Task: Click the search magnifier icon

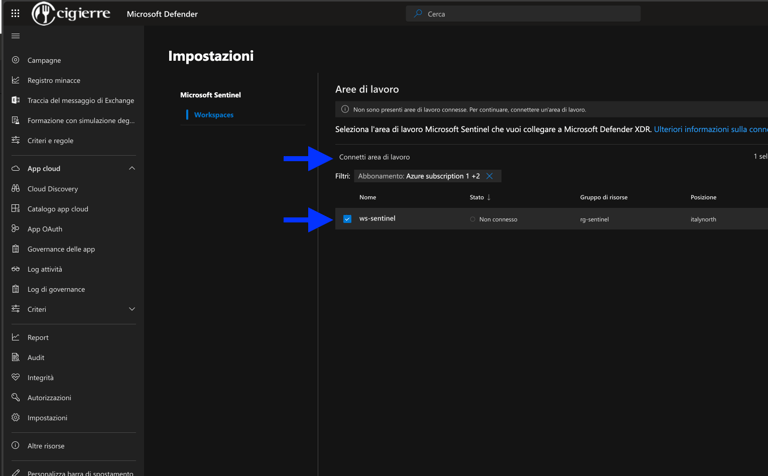Action: (x=418, y=14)
